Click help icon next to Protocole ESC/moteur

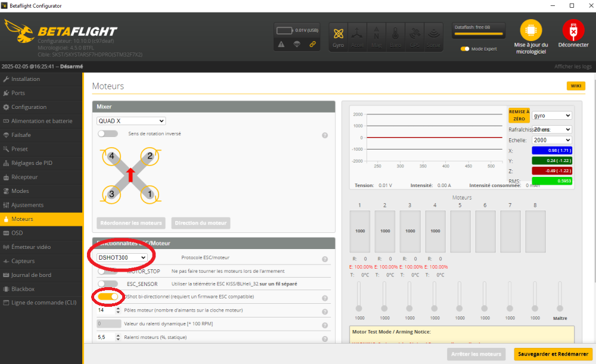[x=325, y=259]
